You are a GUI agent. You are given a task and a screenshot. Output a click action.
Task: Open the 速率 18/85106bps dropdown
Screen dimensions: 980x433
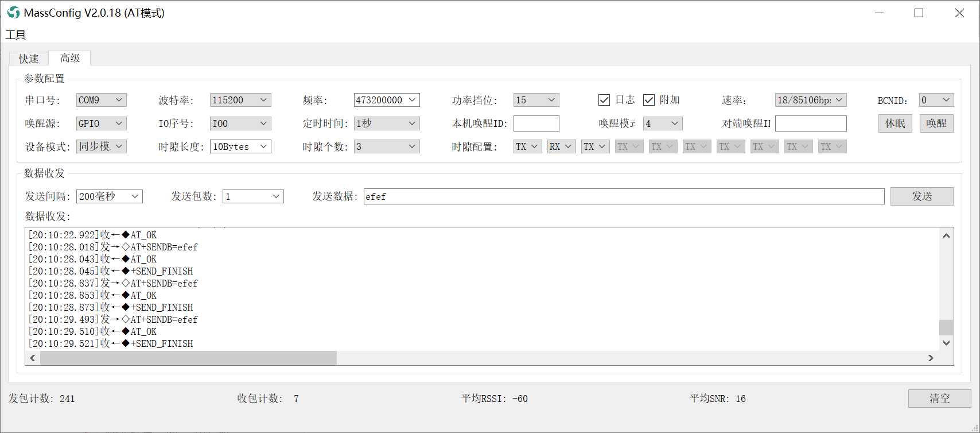pos(811,100)
